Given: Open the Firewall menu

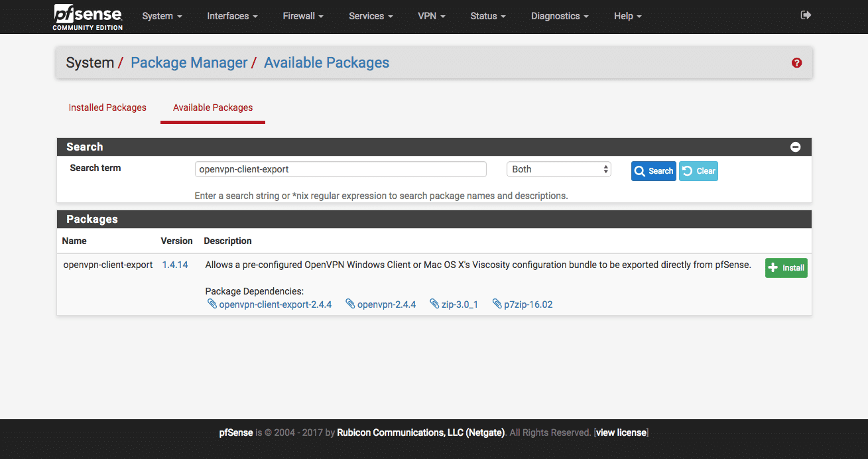Looking at the screenshot, I should [303, 16].
